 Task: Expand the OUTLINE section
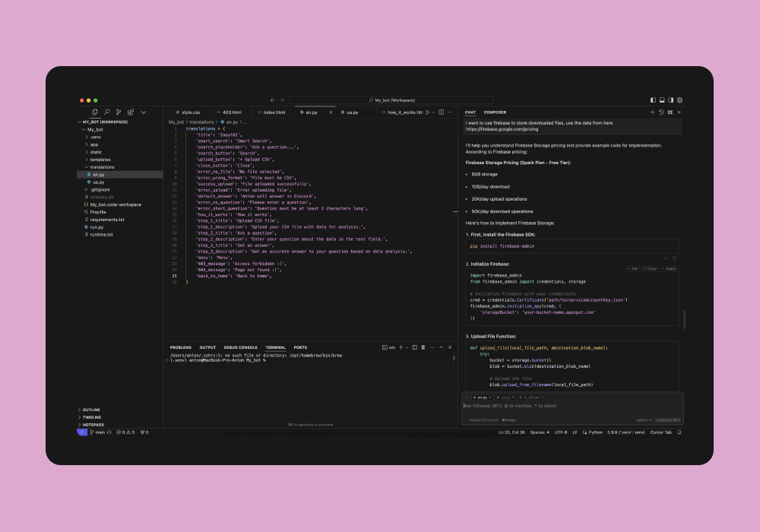tap(91, 410)
